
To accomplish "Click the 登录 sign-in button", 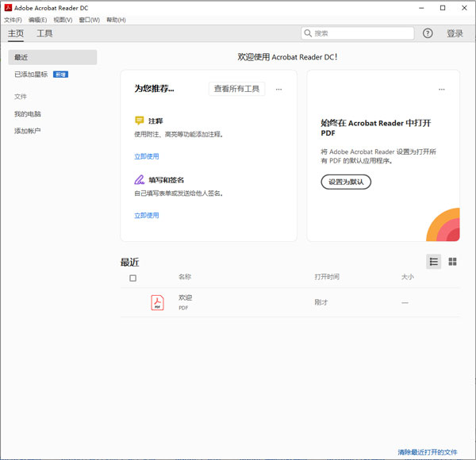I will click(x=455, y=33).
